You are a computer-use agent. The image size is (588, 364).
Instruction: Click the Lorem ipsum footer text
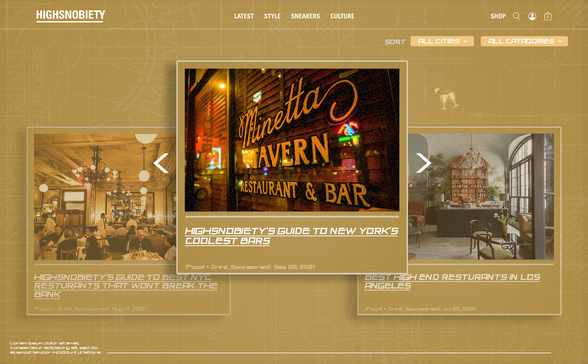55,348
